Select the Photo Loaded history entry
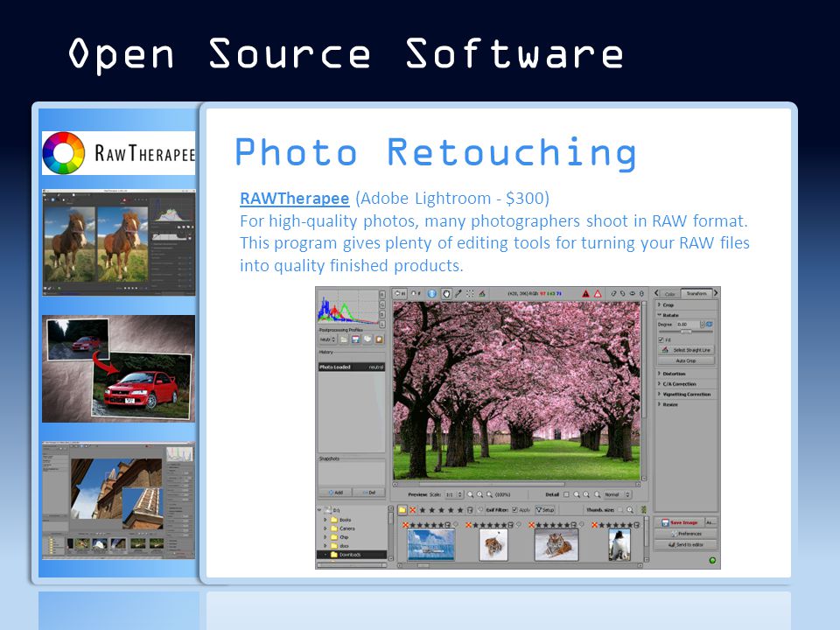 (352, 367)
